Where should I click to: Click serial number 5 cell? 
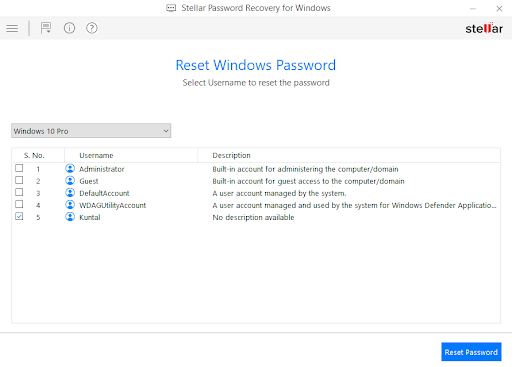(x=38, y=217)
